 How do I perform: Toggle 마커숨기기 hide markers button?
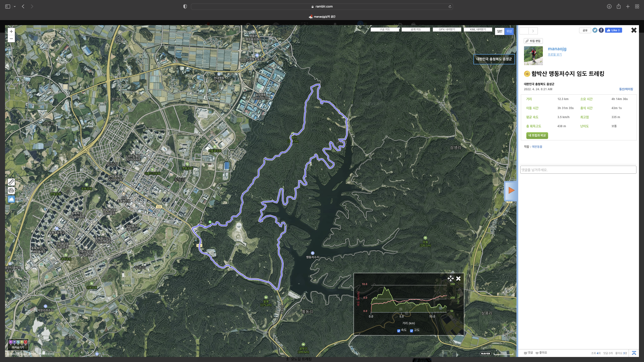point(18,344)
